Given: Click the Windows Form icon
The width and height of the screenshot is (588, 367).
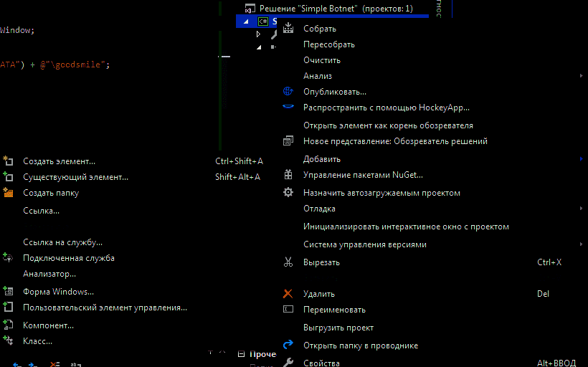Looking at the screenshot, I should [x=8, y=291].
